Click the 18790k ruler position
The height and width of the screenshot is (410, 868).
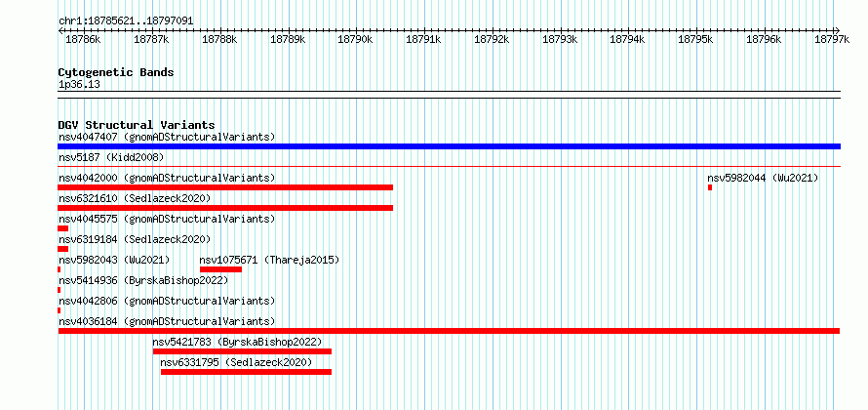(355, 39)
